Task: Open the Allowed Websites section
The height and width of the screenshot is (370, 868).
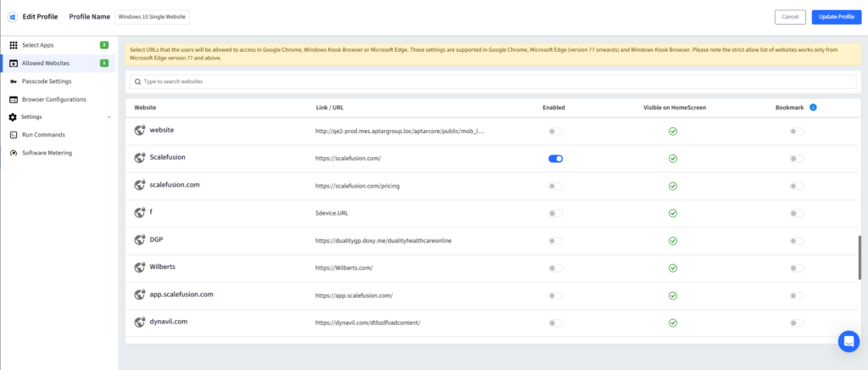Action: pos(58,63)
